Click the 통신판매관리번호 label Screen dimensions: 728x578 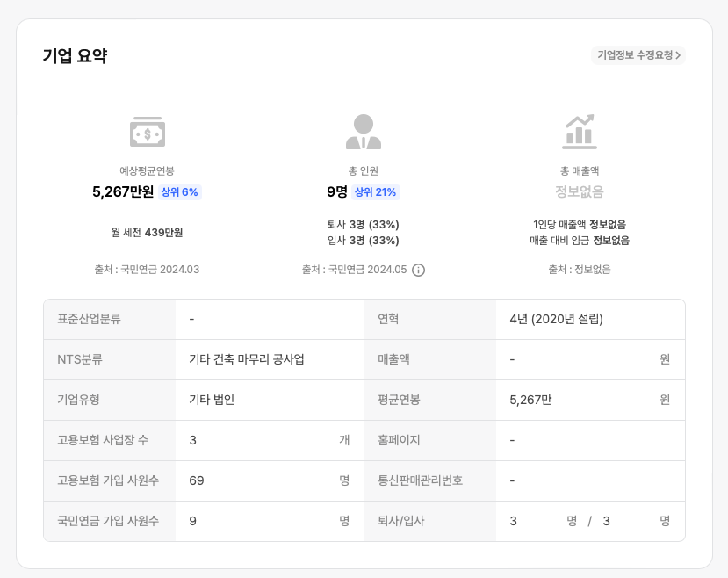click(x=420, y=480)
